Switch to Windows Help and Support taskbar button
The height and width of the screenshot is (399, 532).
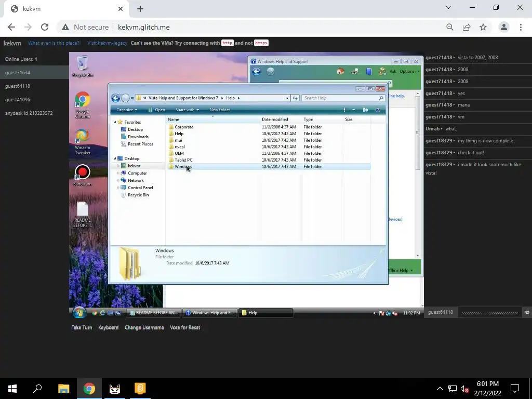[x=210, y=313]
